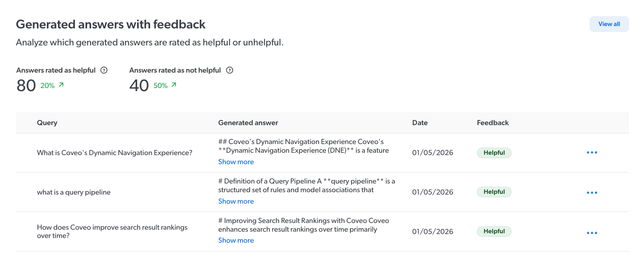This screenshot has width=644, height=266.
Task: Select the Generated answer column header
Action: (x=248, y=123)
